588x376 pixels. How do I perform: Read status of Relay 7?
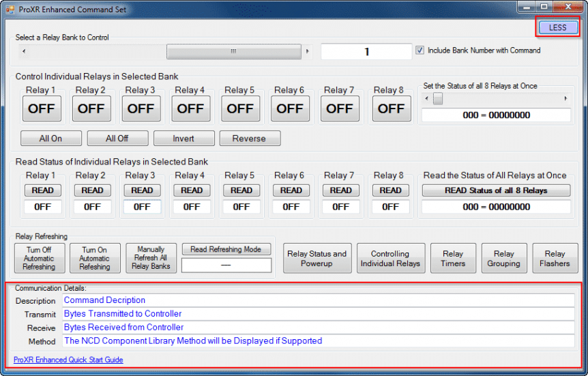point(340,190)
